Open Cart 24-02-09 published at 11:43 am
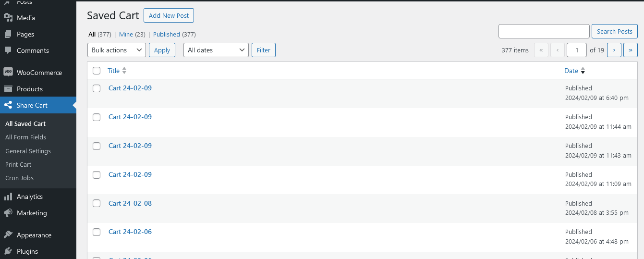The image size is (644, 259). coord(130,146)
